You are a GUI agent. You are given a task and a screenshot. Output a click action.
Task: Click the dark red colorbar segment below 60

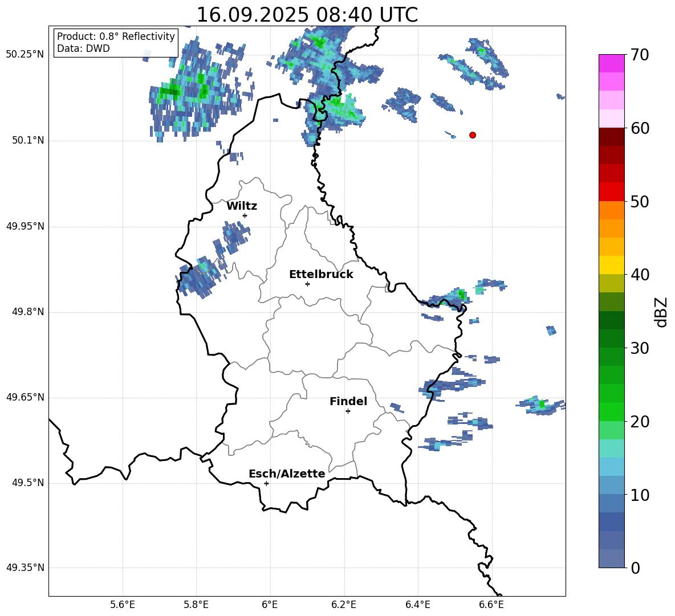611,137
